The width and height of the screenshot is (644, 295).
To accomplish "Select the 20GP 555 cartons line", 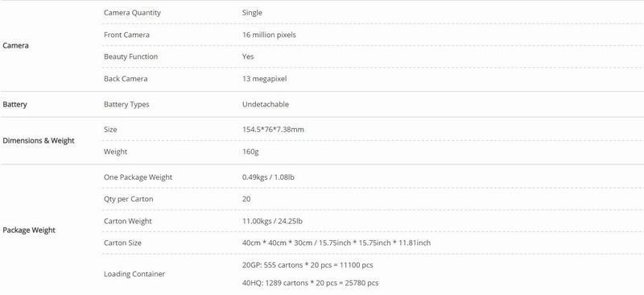I will [x=308, y=265].
